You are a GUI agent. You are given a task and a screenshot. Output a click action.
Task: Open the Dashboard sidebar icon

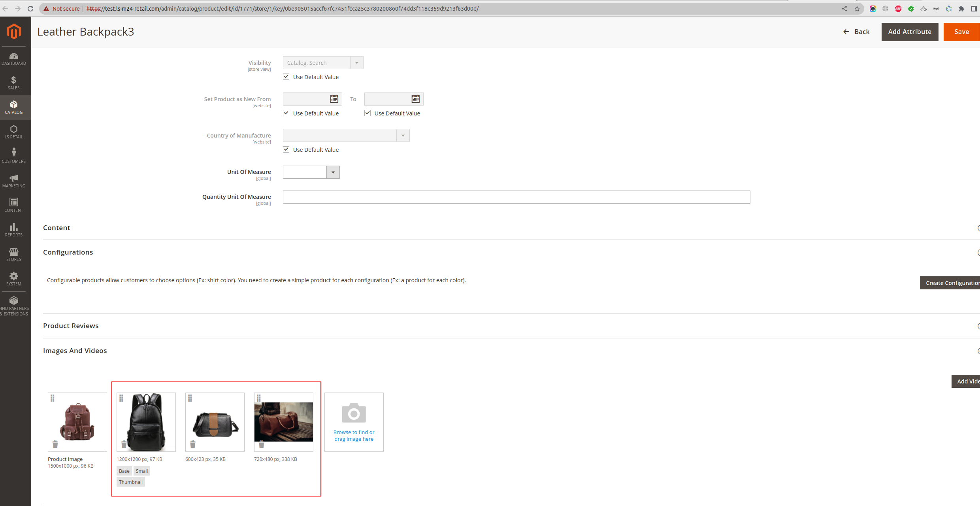(13, 59)
